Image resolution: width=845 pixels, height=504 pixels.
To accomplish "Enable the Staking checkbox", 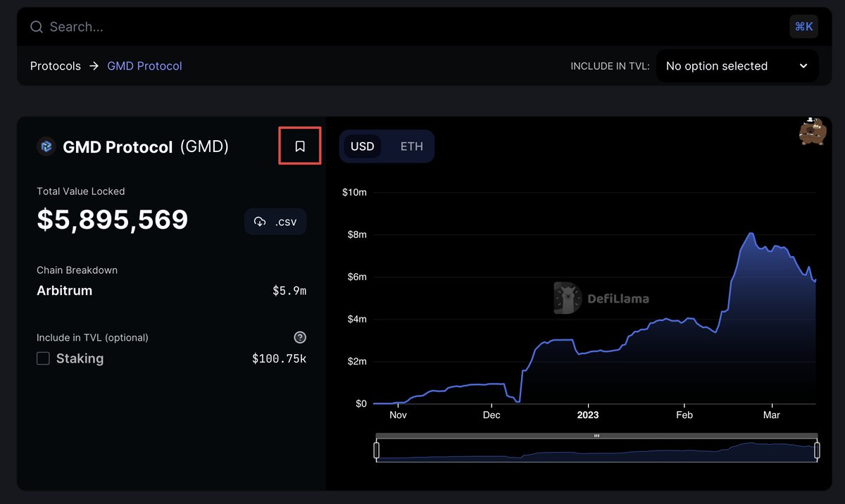I will (43, 358).
